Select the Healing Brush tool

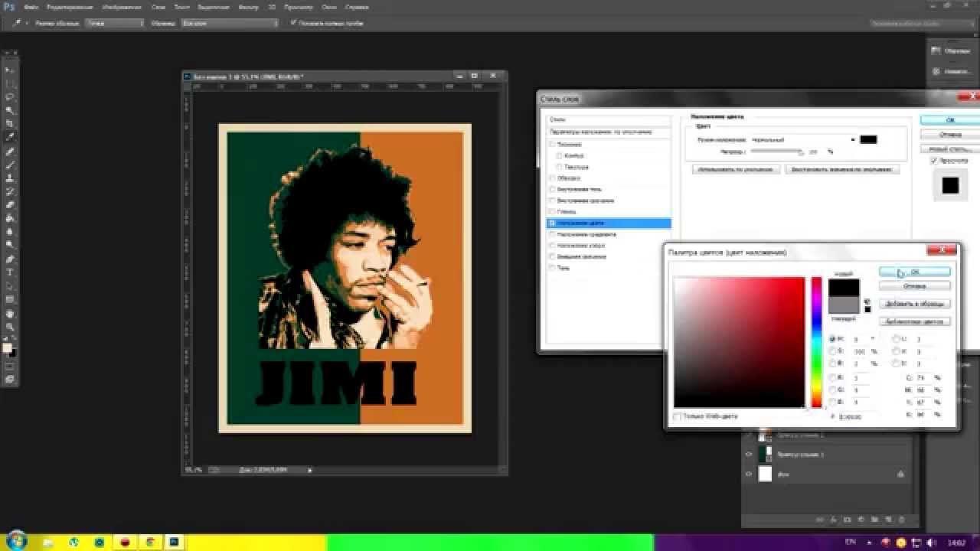click(10, 152)
